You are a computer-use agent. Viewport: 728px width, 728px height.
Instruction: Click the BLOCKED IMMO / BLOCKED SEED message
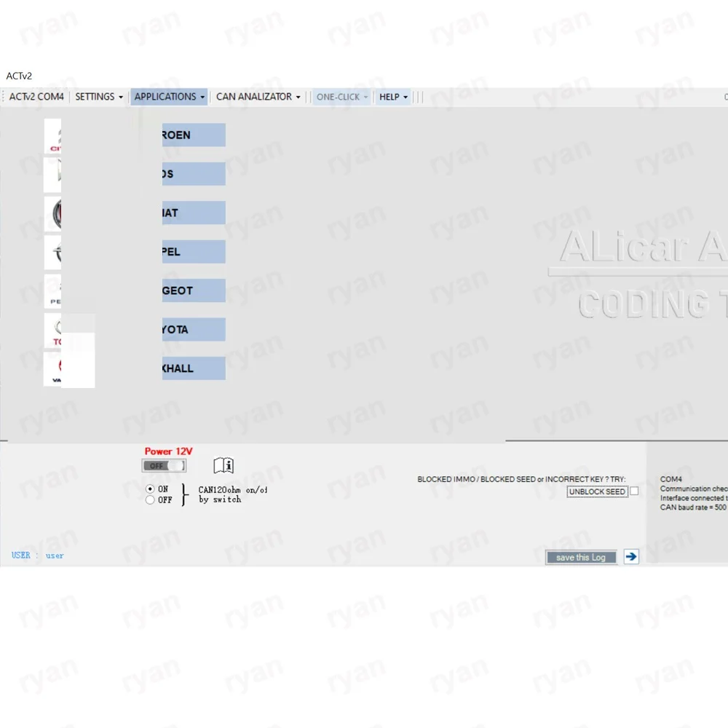521,479
